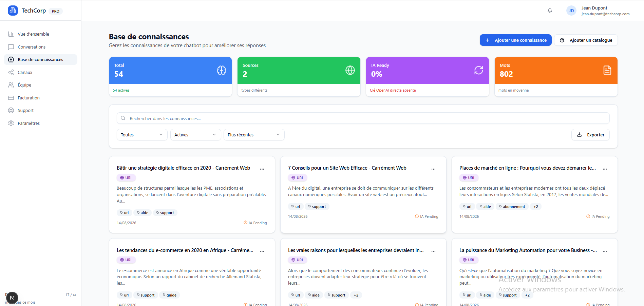Open more options for Les vraies raisons card

click(433, 251)
